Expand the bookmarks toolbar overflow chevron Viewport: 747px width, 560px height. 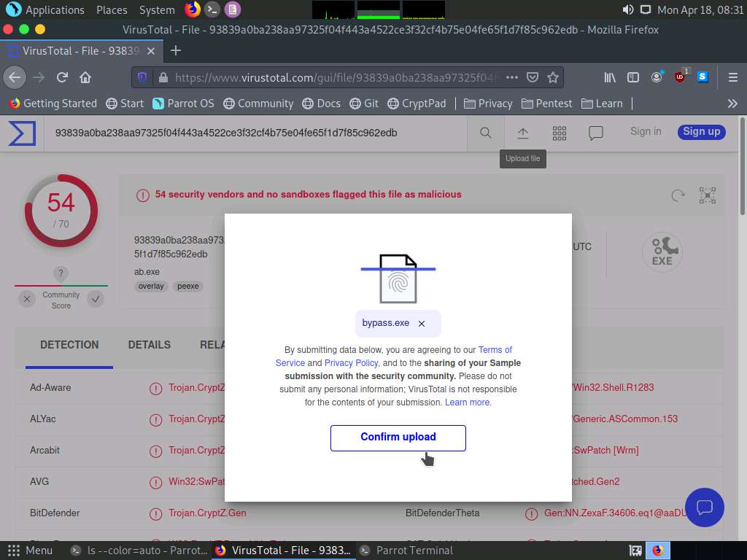tap(732, 104)
